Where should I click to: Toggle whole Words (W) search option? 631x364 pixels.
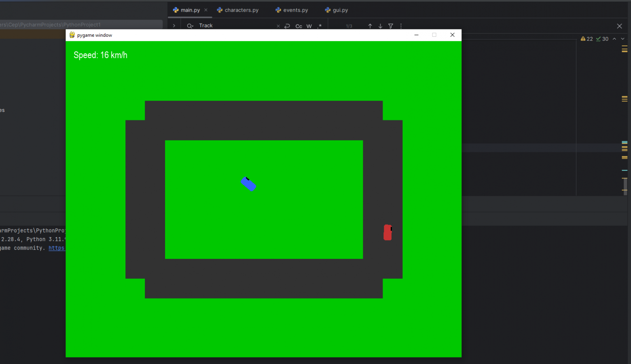coord(309,26)
